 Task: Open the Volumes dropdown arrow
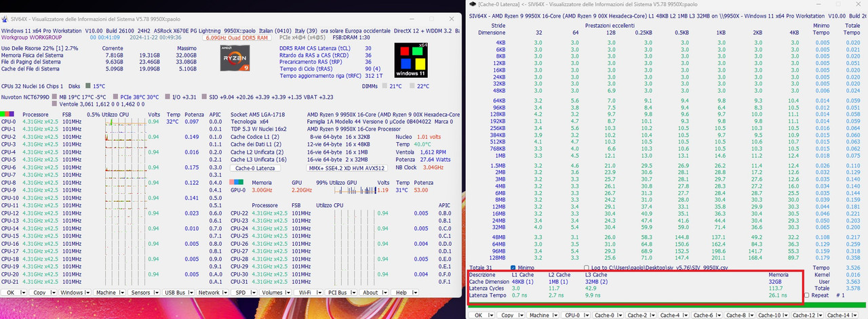pyautogui.click(x=288, y=293)
